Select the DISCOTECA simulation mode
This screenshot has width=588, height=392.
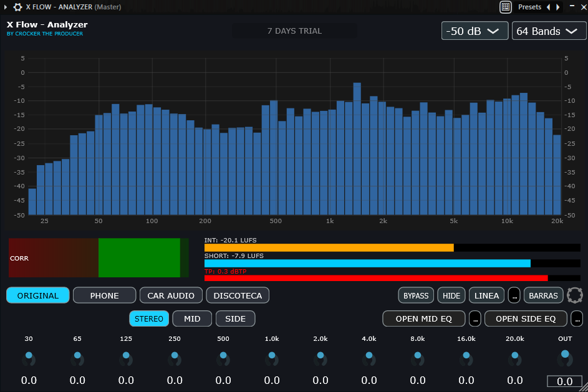pyautogui.click(x=238, y=295)
